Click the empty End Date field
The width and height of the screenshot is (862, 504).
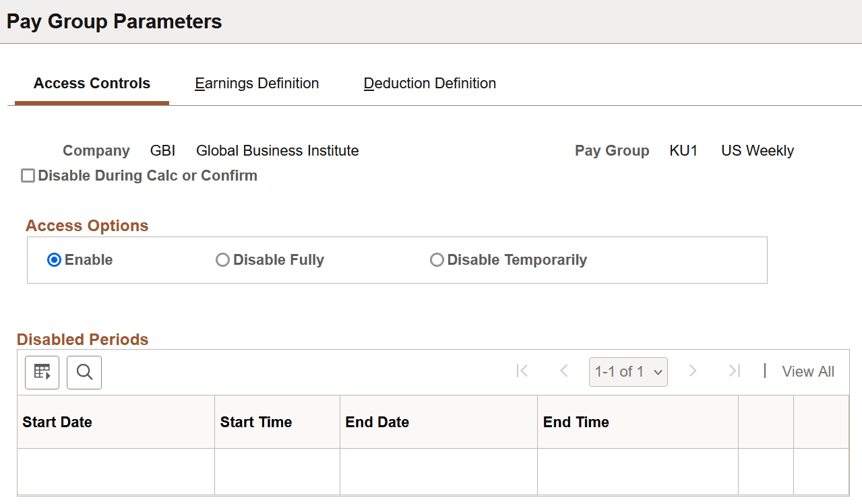[438, 472]
